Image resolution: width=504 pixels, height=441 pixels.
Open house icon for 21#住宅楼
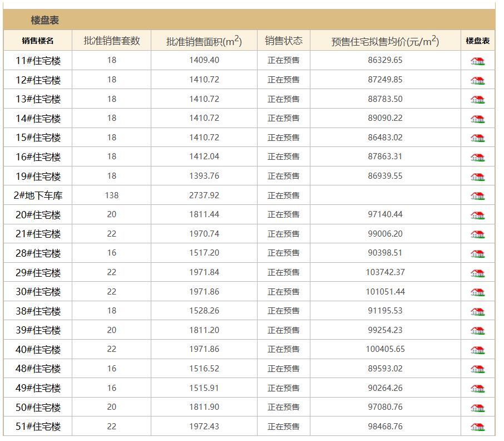pos(477,234)
